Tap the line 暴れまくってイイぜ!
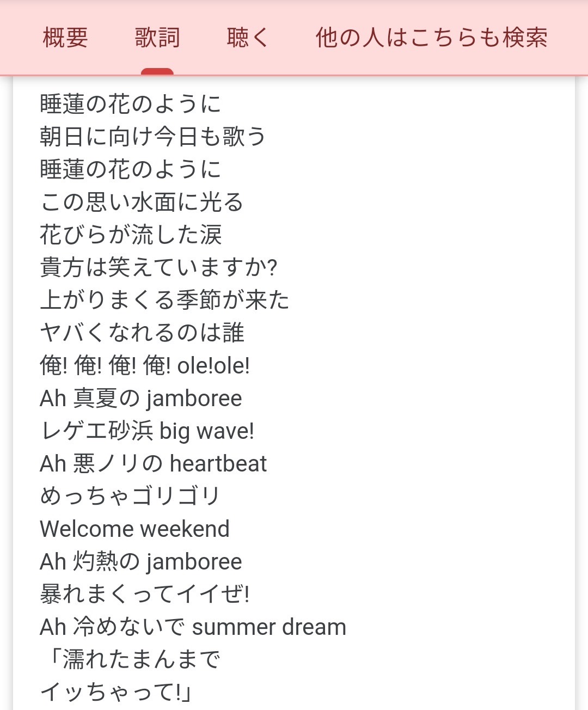 145,594
